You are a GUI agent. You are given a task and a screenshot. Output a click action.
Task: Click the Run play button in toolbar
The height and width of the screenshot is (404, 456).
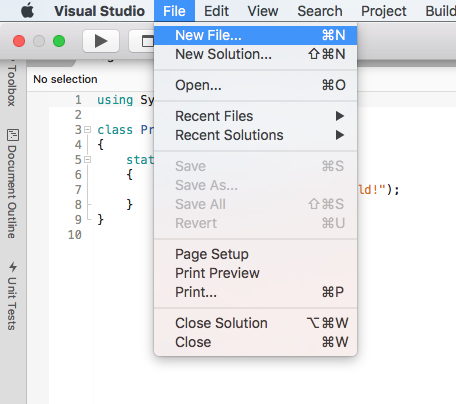tap(101, 41)
